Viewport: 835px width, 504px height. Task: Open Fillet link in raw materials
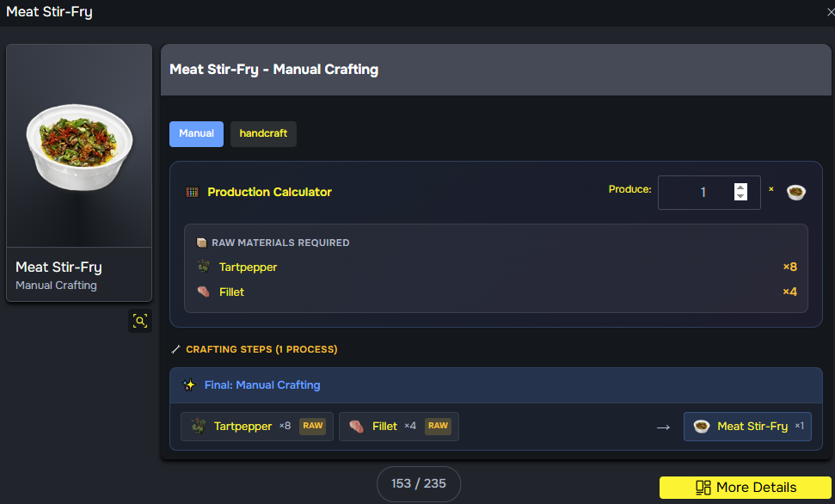point(231,292)
